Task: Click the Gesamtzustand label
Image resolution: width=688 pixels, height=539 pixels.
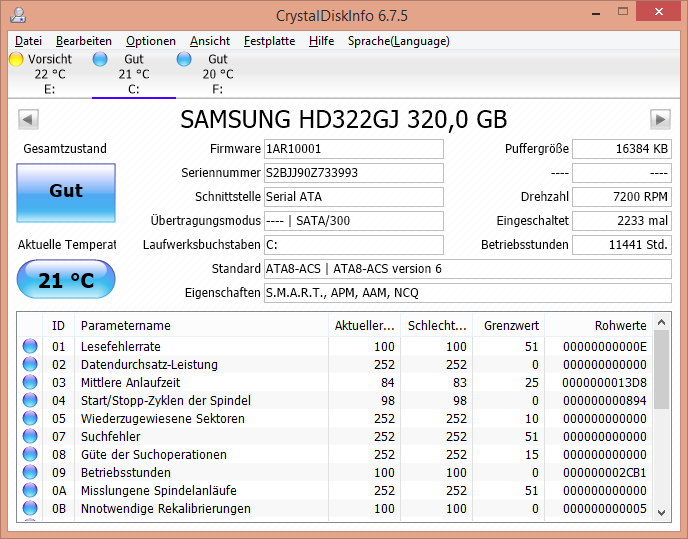Action: click(x=65, y=148)
